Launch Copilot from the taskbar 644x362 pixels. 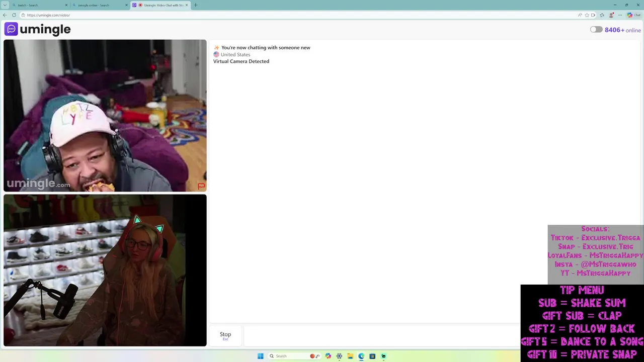pos(328,356)
